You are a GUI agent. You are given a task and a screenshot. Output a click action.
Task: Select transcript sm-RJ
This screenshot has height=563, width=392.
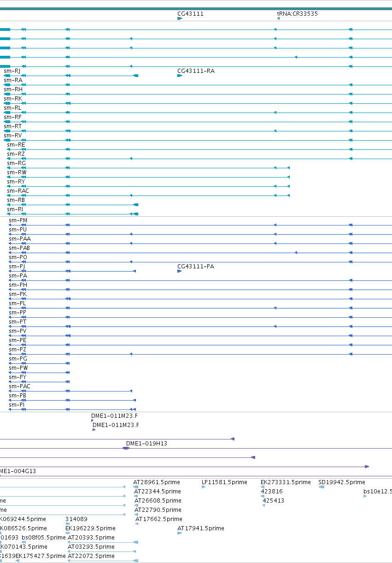[12, 71]
